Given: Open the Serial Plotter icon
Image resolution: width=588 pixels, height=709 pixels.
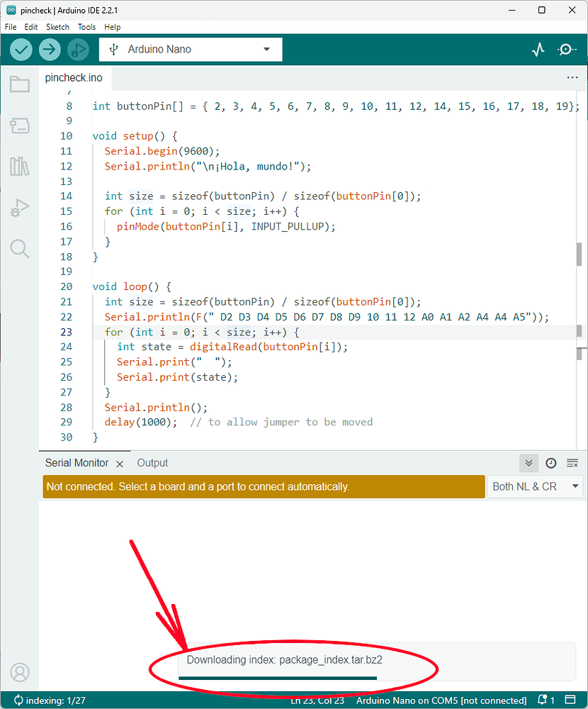Looking at the screenshot, I should click(x=538, y=50).
